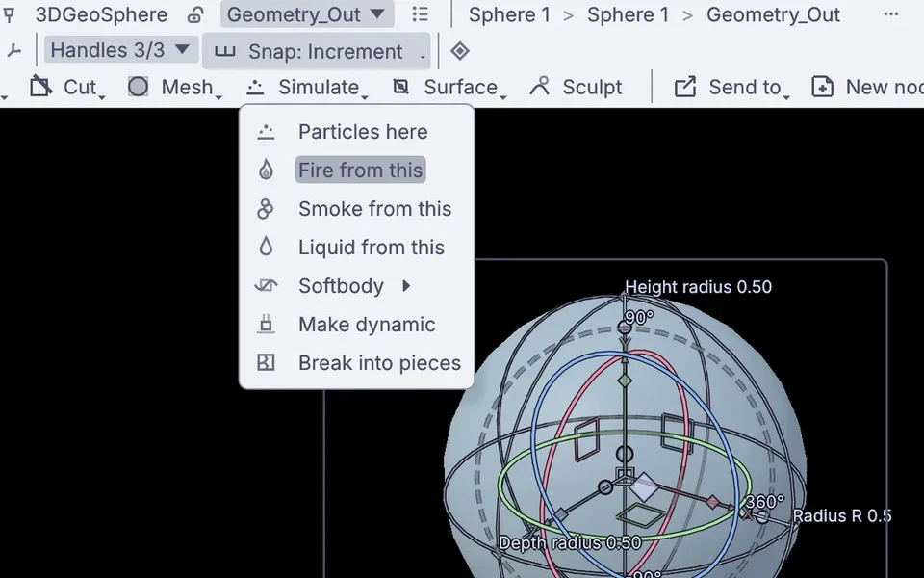Click the Simulate particles icon in toolbar

pos(255,88)
